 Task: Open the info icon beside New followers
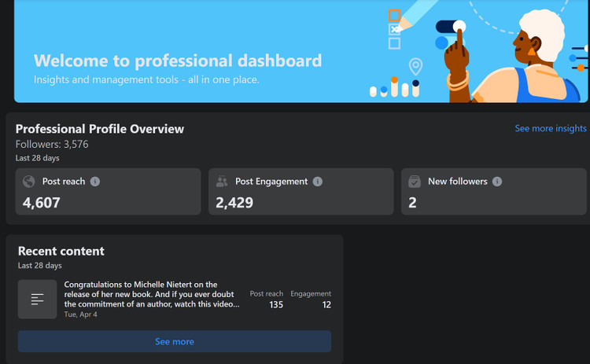497,182
